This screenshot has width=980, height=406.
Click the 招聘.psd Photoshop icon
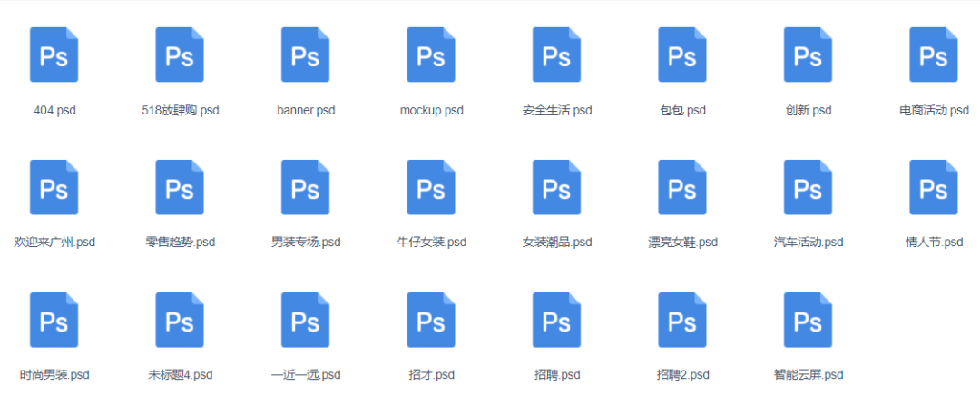coord(557,320)
